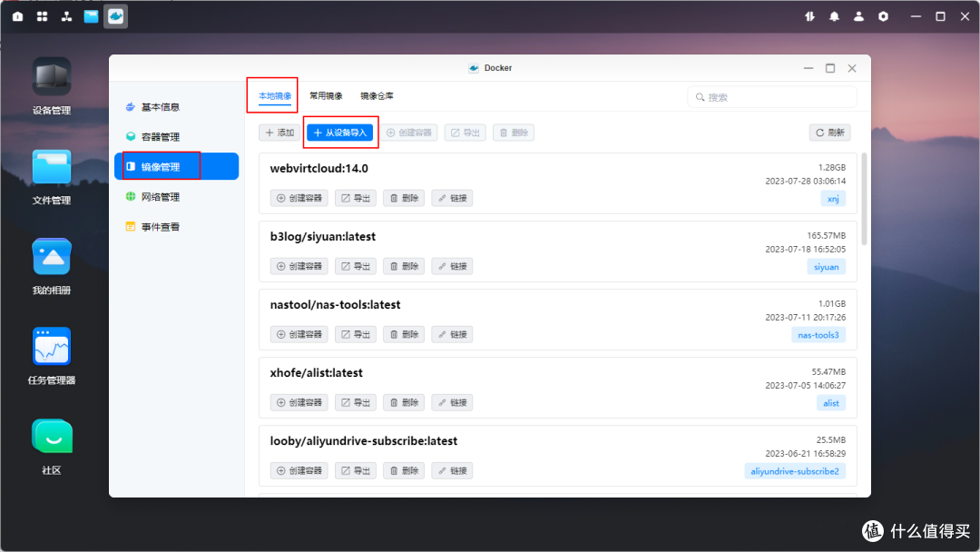
Task: Delete the b3log/siyuan:latest image
Action: [404, 266]
